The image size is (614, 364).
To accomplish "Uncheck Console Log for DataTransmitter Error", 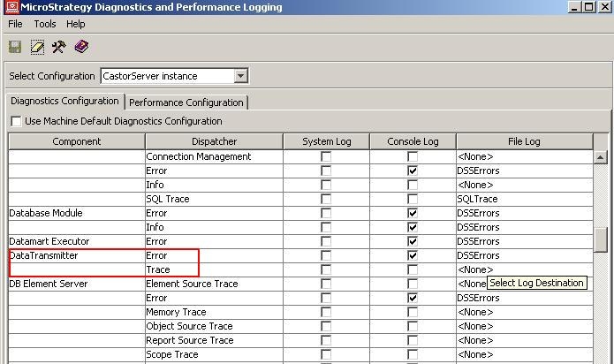I will [413, 255].
